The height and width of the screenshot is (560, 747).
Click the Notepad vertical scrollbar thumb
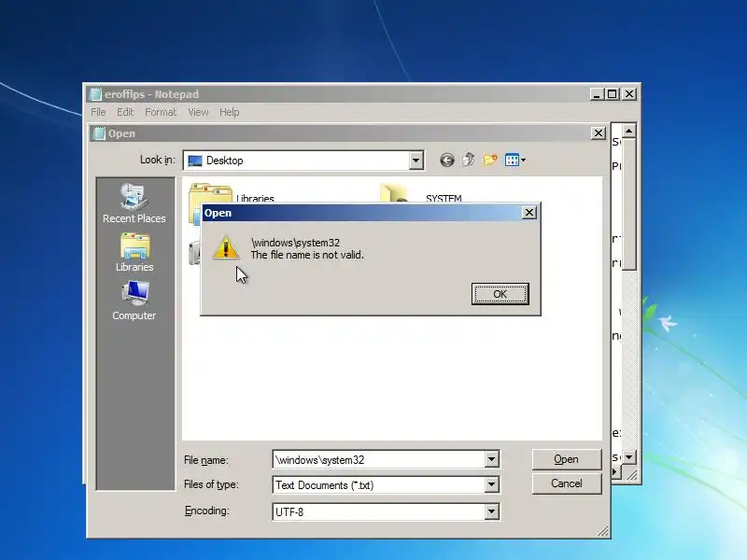coord(628,203)
